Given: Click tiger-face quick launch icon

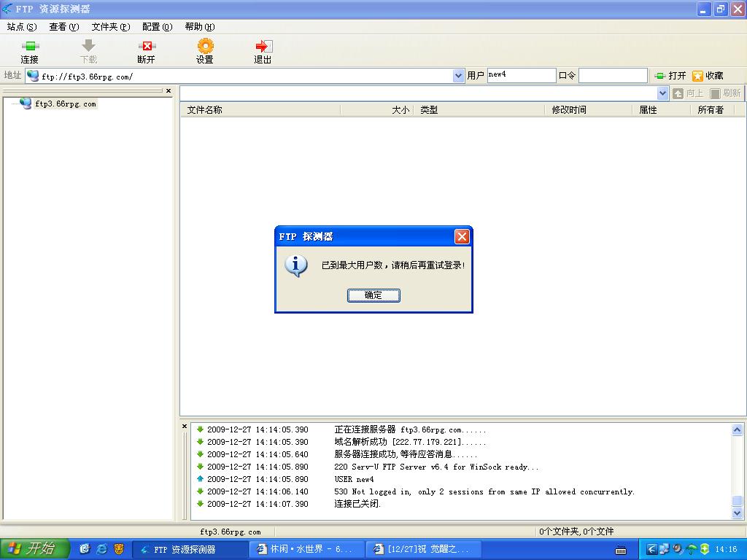Looking at the screenshot, I should click(119, 549).
